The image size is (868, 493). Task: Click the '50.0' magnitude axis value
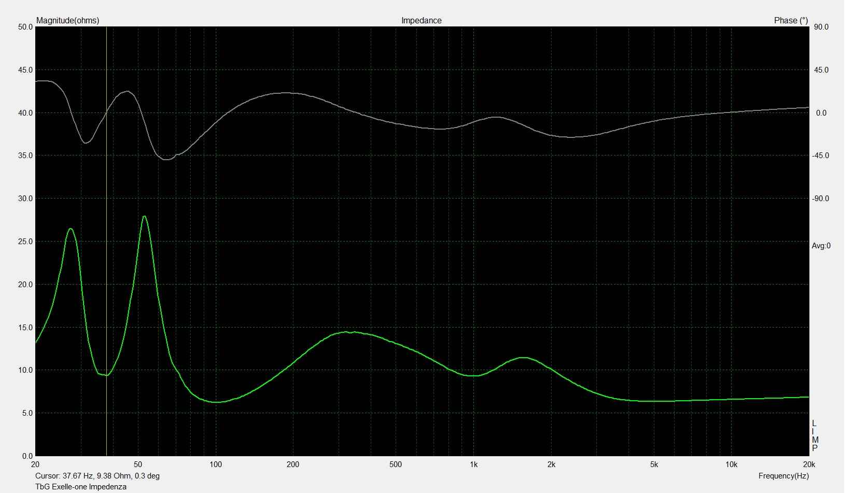click(25, 27)
